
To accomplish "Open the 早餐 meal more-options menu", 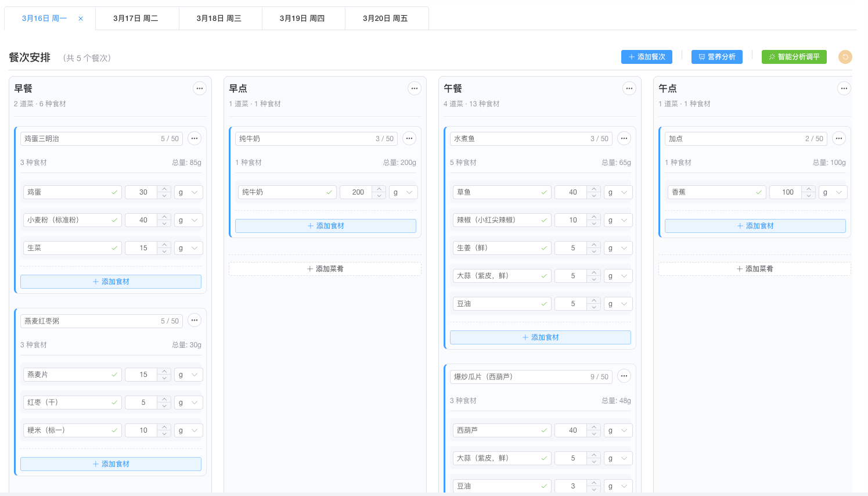I will tap(200, 88).
